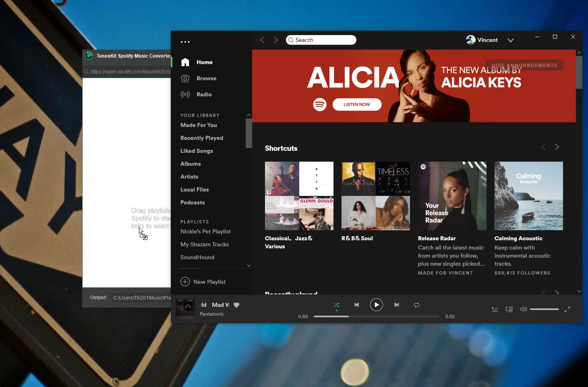
Task: Open Podcasts in library
Action: pyautogui.click(x=193, y=202)
